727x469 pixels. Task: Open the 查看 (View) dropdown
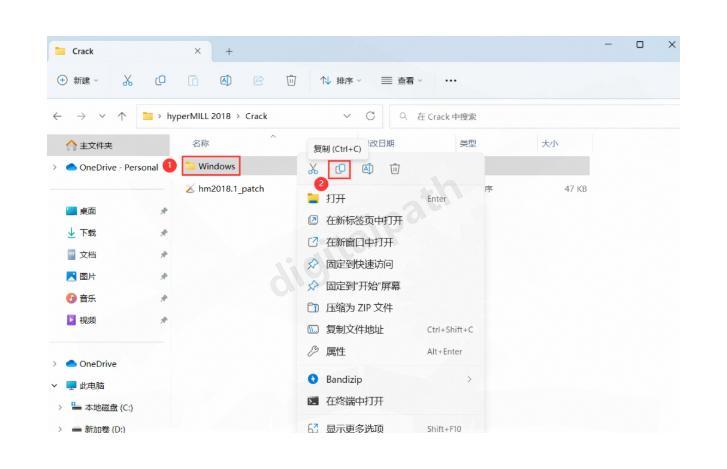(402, 81)
